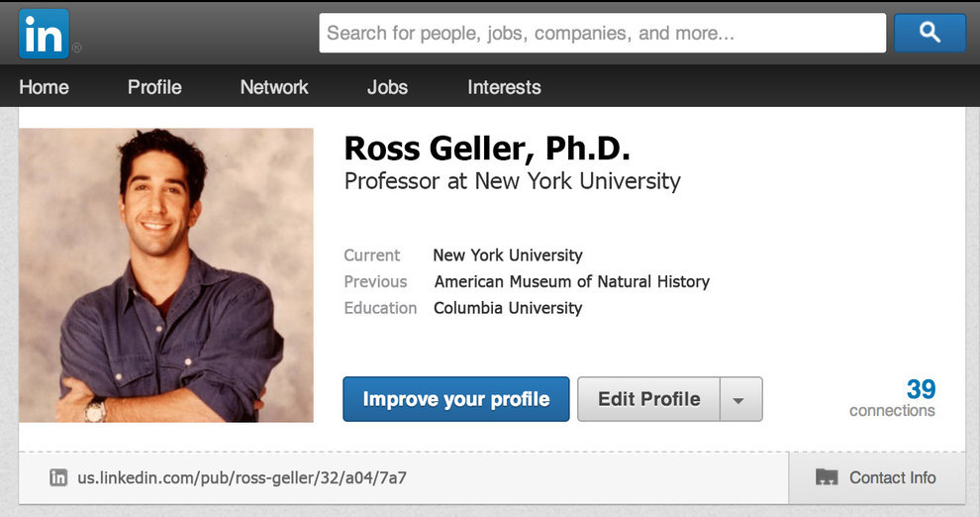
Task: Click current employer New York University
Action: coord(508,256)
